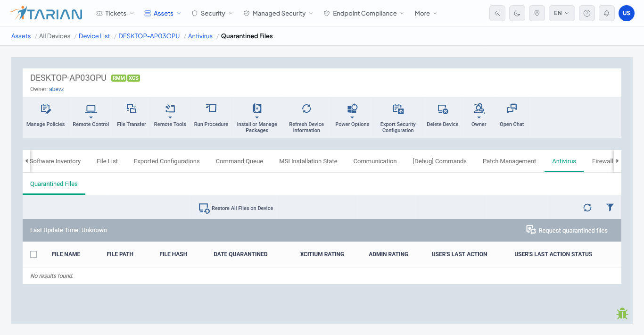Toggle dark mode moon icon
This screenshot has width=644, height=335.
[517, 13]
